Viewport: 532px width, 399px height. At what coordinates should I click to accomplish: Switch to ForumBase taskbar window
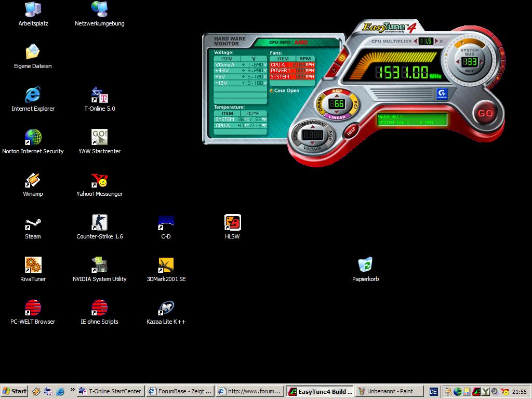pyautogui.click(x=180, y=391)
